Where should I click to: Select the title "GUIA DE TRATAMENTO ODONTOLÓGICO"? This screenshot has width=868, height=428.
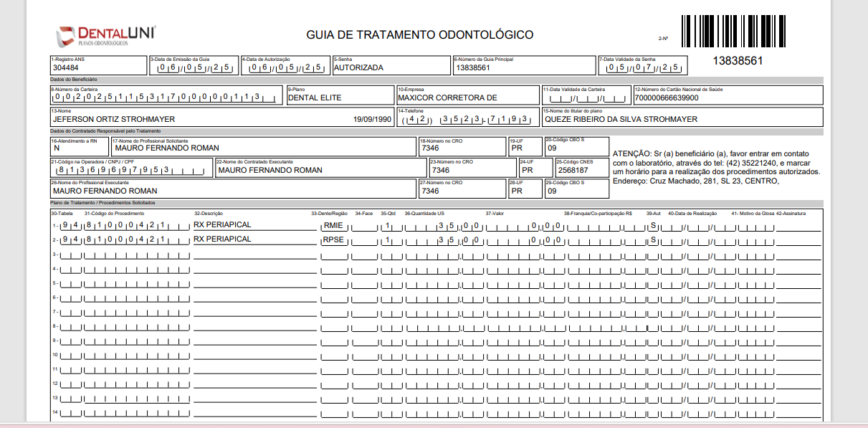tap(419, 34)
